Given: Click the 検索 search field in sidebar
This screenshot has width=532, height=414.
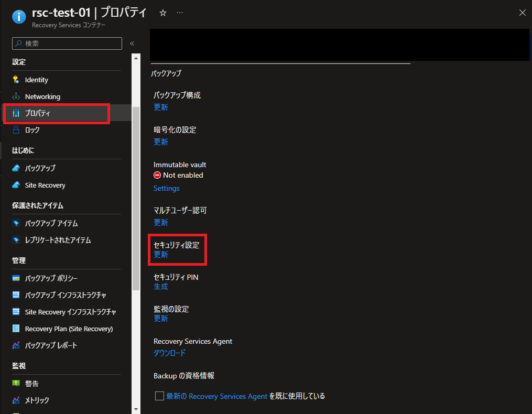Looking at the screenshot, I should click(x=67, y=43).
